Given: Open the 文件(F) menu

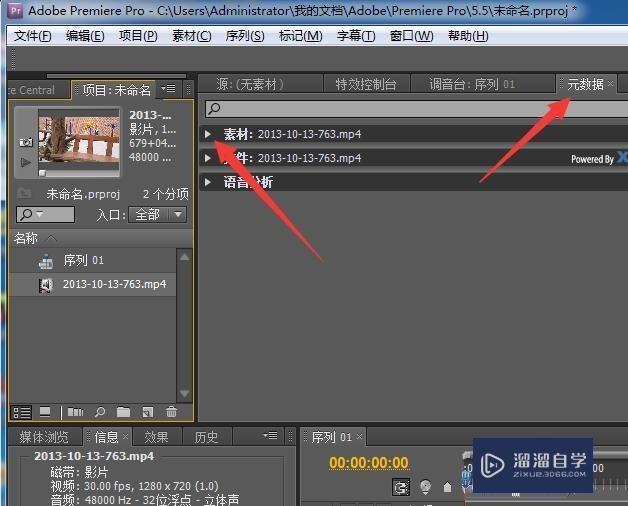Looking at the screenshot, I should [x=32, y=36].
